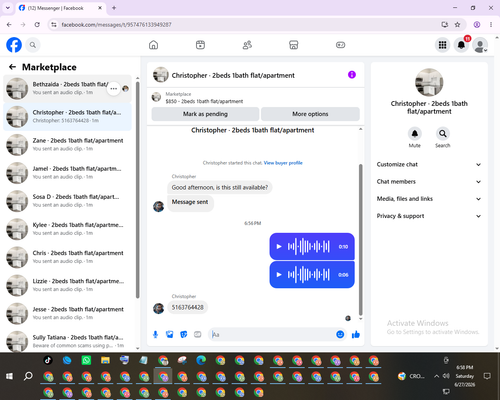Select the Messenger Facebook browser tab
The image size is (500, 400).
[x=60, y=8]
